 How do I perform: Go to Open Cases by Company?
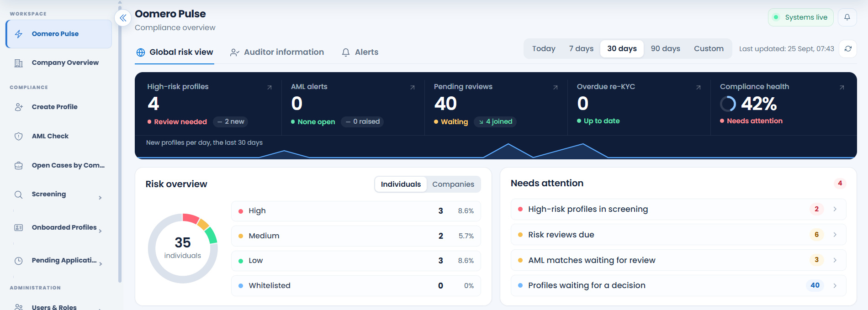[58, 165]
